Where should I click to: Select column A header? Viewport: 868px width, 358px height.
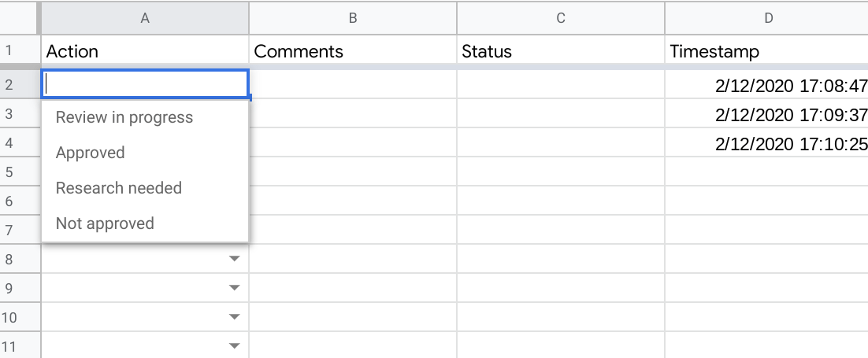tap(145, 18)
